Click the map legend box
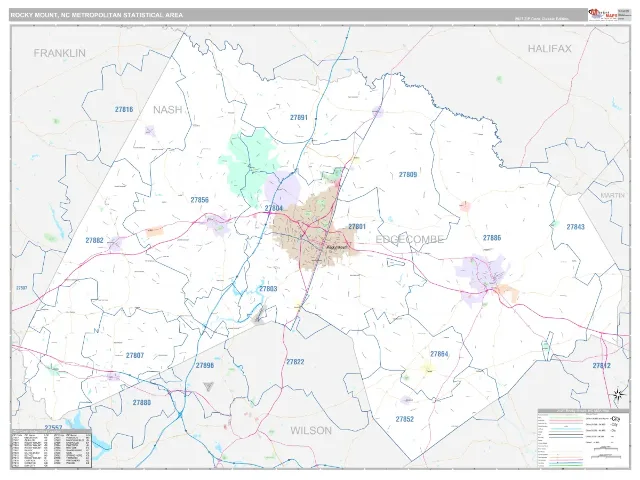The image size is (640, 480). [x=583, y=438]
